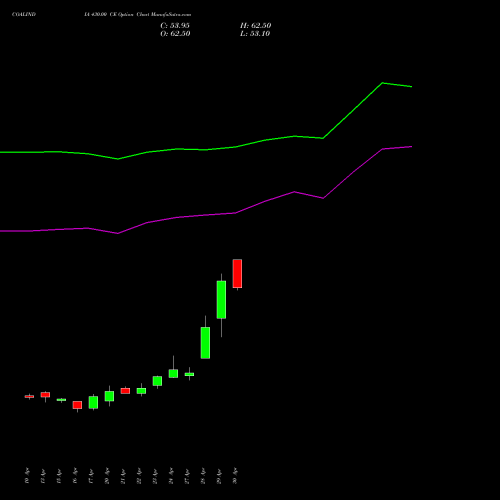This screenshot has width=500, height=500.
Task: Select the red candle for 30 Apr
Action: (x=237, y=273)
